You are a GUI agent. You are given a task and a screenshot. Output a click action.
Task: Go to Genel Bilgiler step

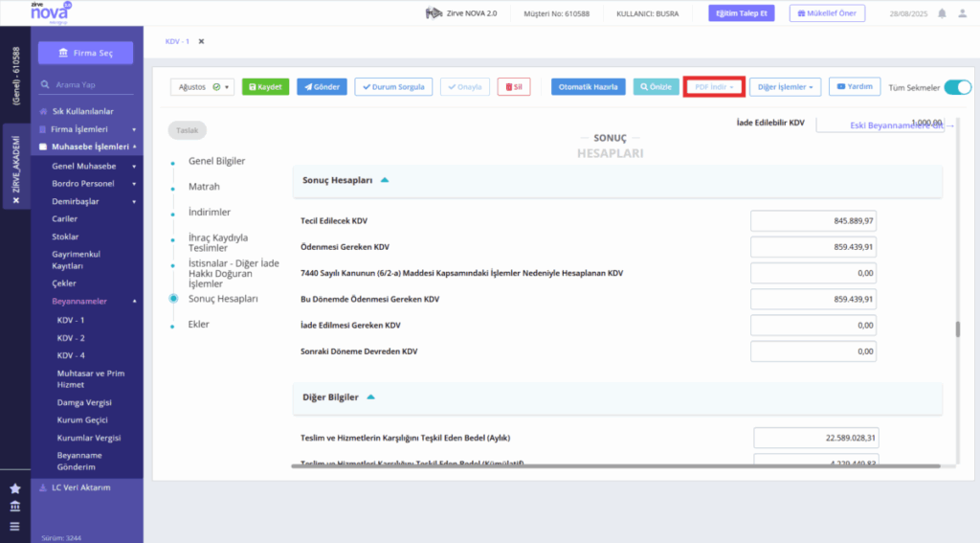tap(217, 161)
